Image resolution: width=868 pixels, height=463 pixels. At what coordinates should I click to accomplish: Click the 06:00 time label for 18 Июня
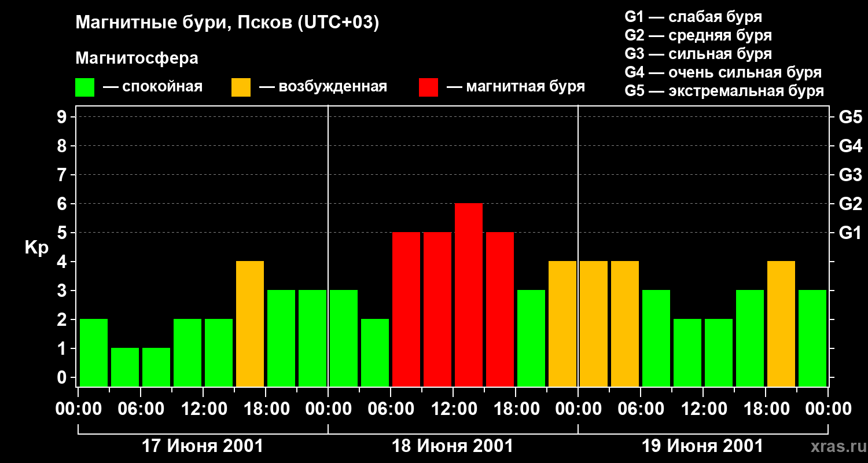click(391, 409)
